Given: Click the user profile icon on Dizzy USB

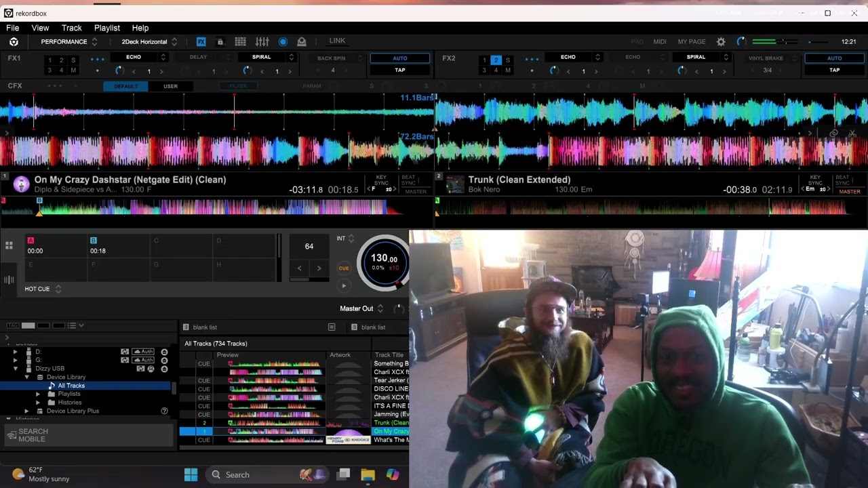Looking at the screenshot, I should pyautogui.click(x=151, y=369).
